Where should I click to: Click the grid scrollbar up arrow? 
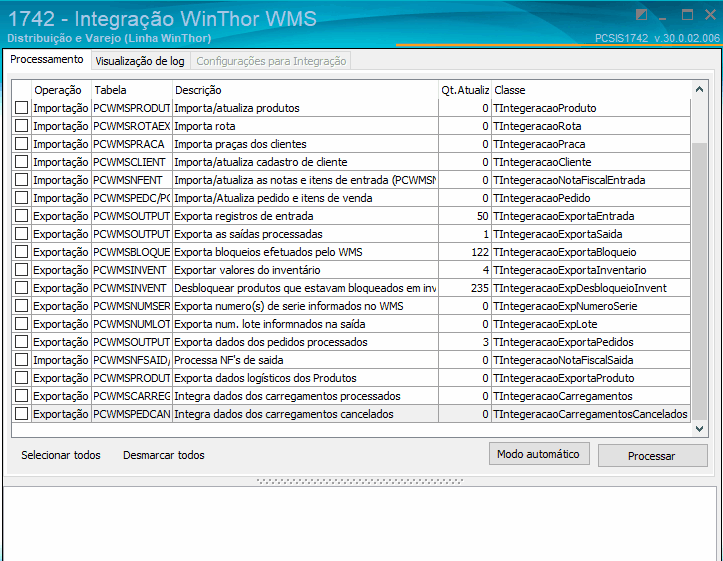[x=699, y=89]
